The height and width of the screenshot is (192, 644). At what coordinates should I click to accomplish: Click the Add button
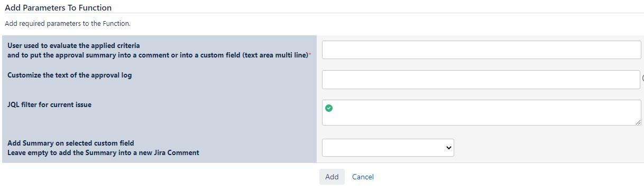pyautogui.click(x=332, y=177)
